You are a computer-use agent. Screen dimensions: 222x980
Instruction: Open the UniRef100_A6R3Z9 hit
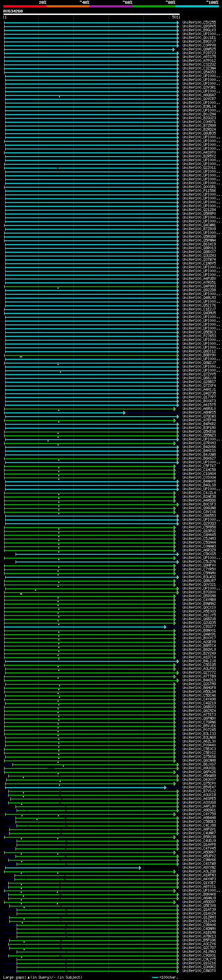coord(199,550)
